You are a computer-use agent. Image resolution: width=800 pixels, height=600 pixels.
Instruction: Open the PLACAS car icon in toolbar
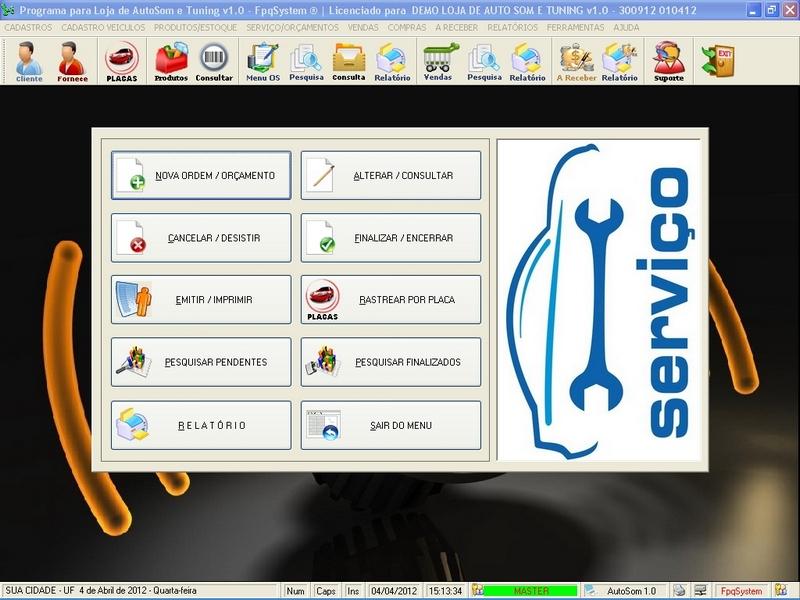(x=122, y=62)
